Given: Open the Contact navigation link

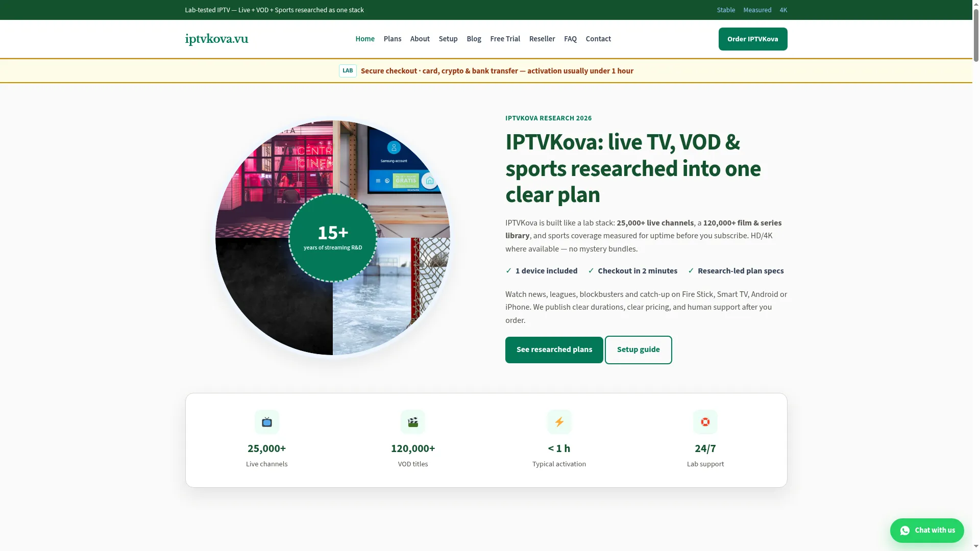Looking at the screenshot, I should tap(598, 39).
